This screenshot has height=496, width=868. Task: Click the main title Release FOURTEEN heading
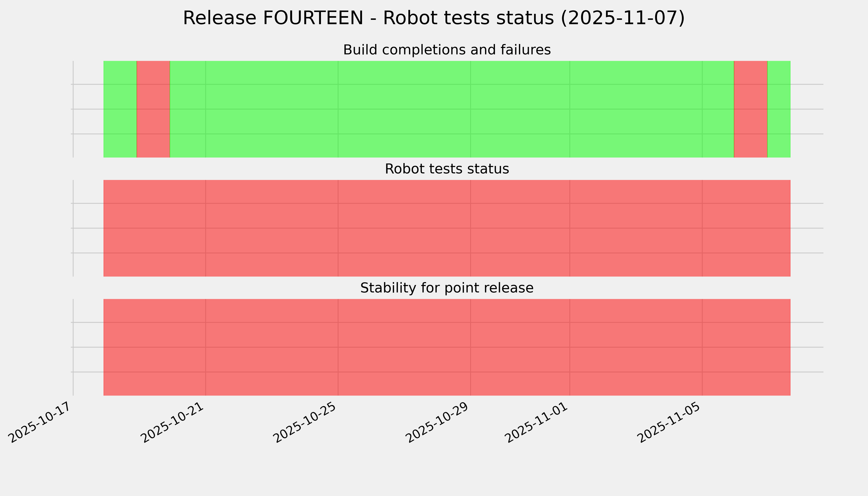point(434,18)
